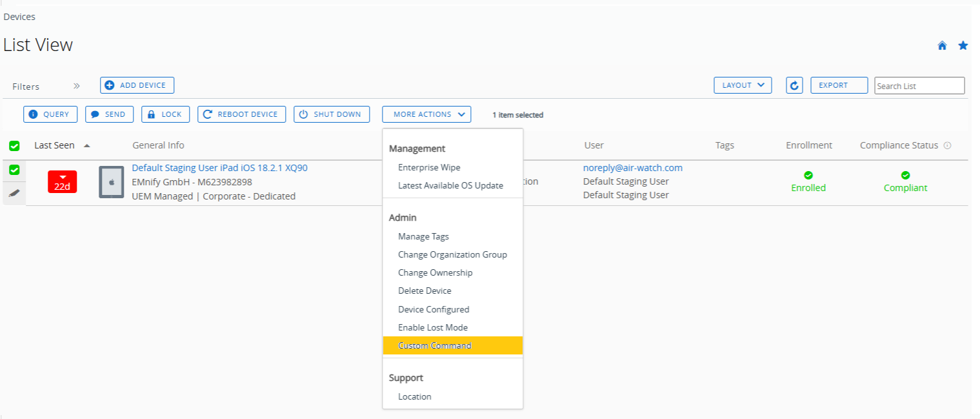
Task: Click the Compliance Status info icon
Action: tap(947, 146)
